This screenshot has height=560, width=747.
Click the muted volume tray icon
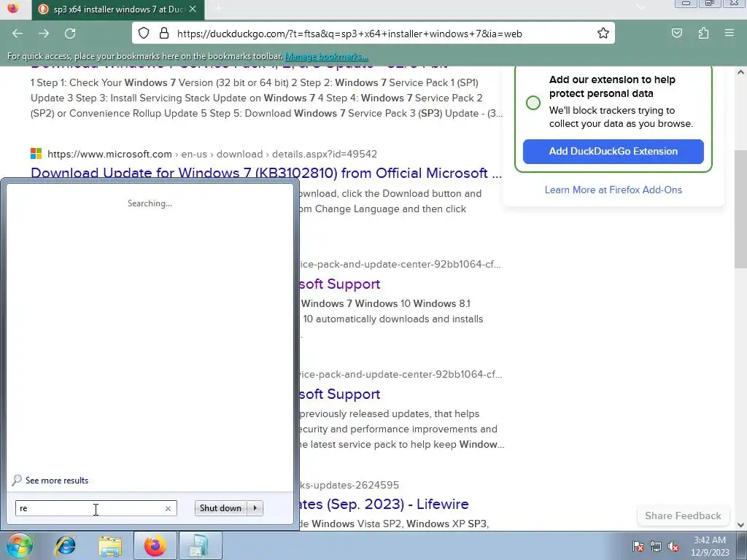click(673, 546)
